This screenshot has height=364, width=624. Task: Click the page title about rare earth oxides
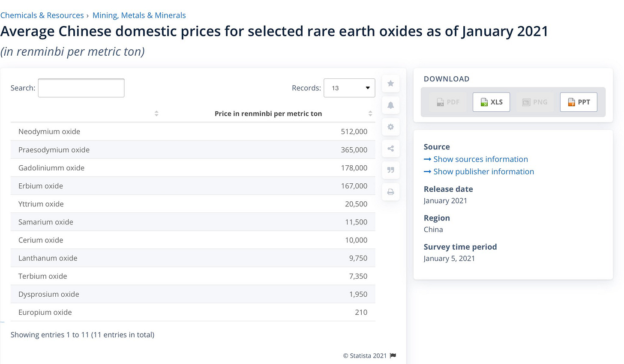(x=274, y=31)
